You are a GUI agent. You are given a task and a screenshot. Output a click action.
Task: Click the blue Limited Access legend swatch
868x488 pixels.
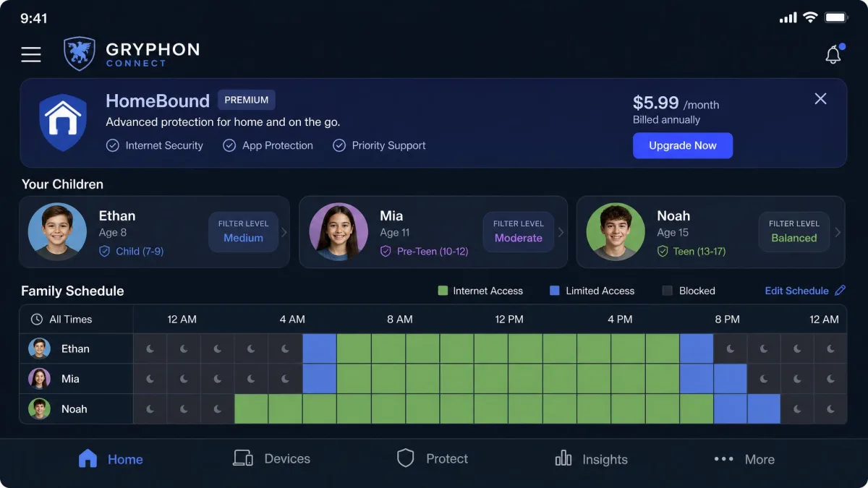(555, 291)
